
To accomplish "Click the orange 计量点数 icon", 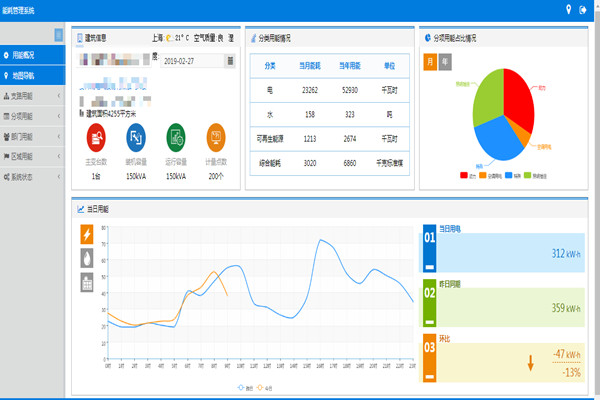I will (216, 136).
